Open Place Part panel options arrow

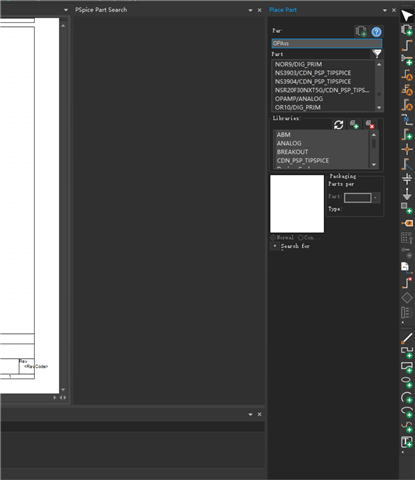coord(385,10)
